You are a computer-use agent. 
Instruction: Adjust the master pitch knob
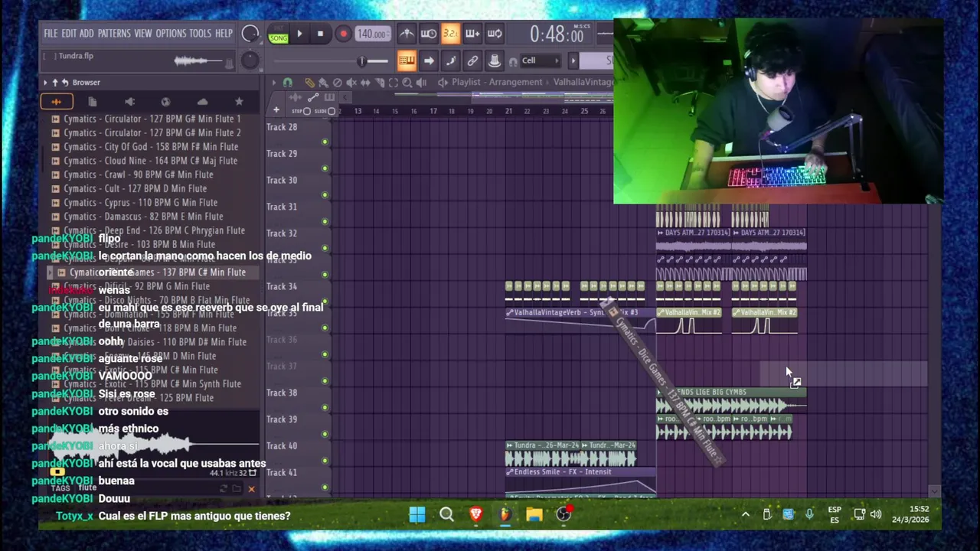pos(250,60)
